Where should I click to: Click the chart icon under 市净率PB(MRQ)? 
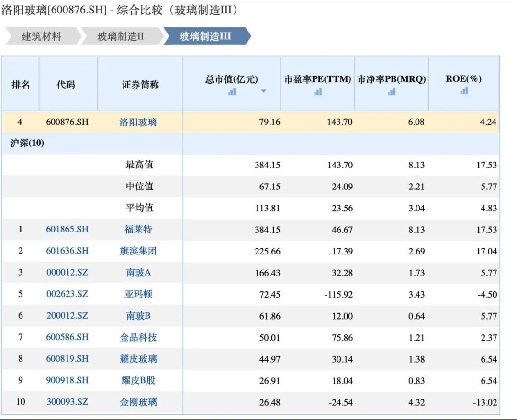click(392, 91)
